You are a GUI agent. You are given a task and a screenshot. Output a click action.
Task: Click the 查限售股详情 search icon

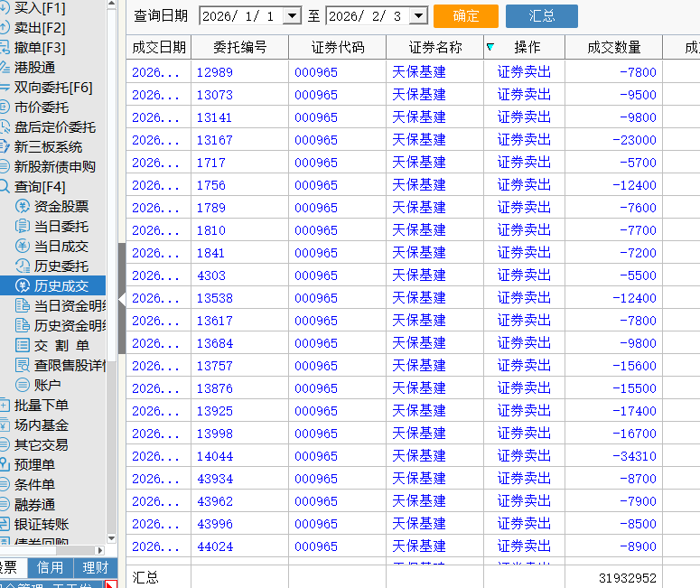click(23, 365)
